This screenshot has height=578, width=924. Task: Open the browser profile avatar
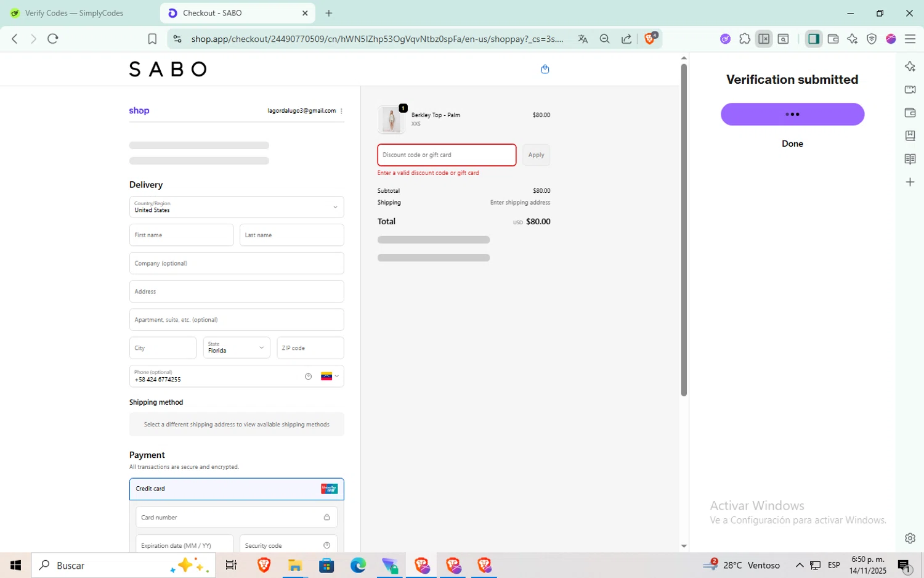[891, 39]
